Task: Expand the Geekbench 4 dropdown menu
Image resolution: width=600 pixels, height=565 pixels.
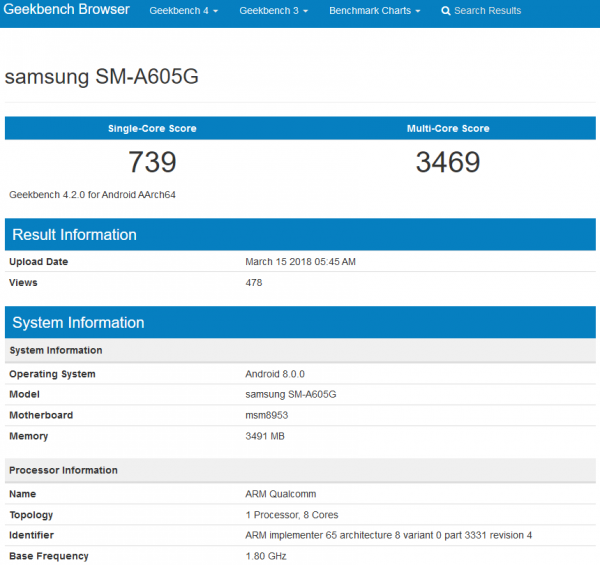Action: point(184,11)
